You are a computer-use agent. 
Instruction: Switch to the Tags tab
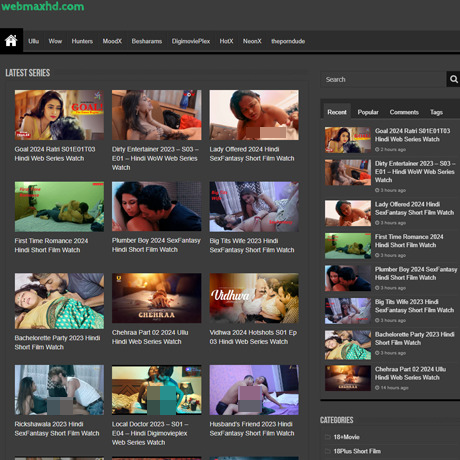point(436,112)
